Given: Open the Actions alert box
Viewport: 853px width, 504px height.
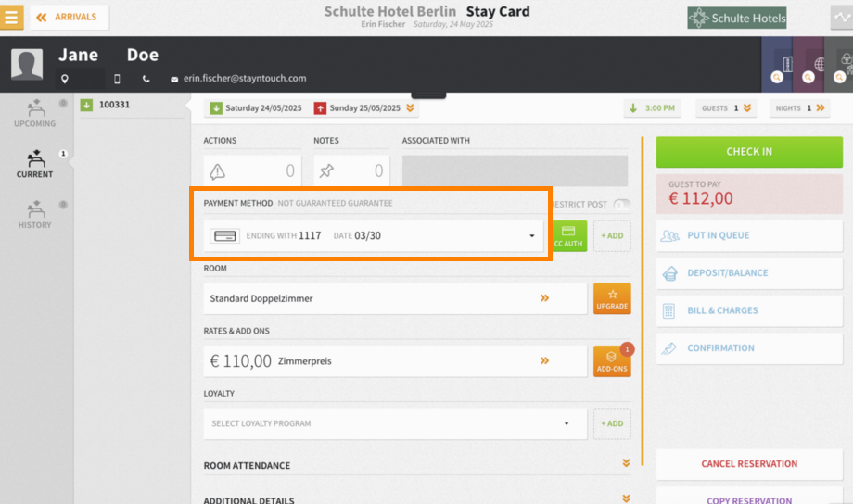Looking at the screenshot, I should pyautogui.click(x=252, y=171).
